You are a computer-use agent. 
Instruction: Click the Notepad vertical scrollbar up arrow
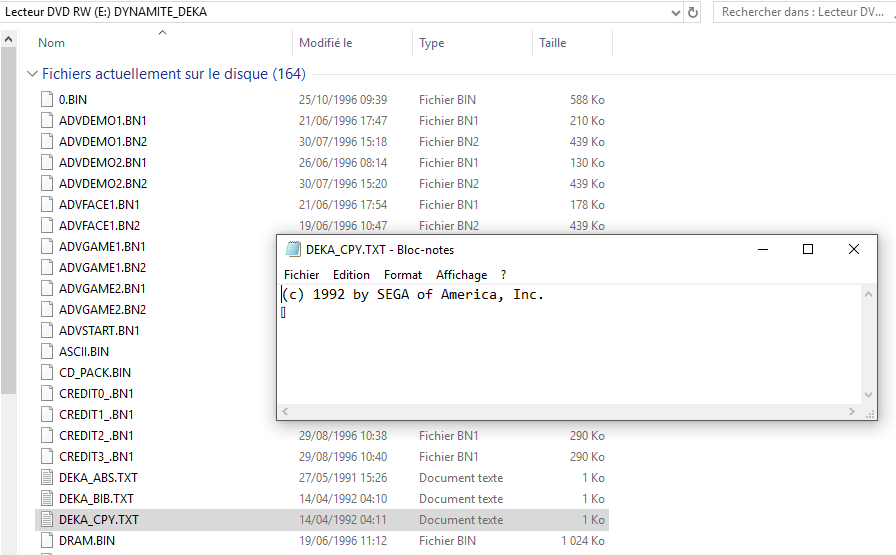click(x=869, y=294)
